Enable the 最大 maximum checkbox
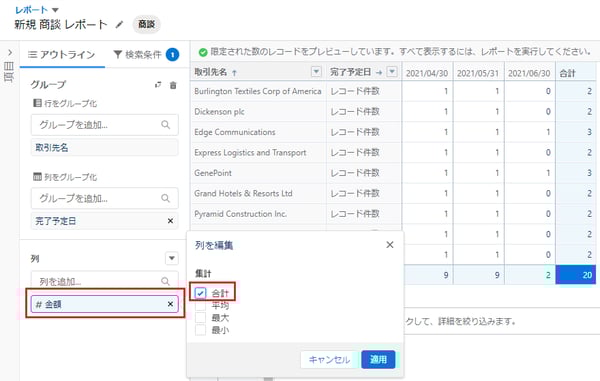Screen dimensions: 600x381 point(200,318)
